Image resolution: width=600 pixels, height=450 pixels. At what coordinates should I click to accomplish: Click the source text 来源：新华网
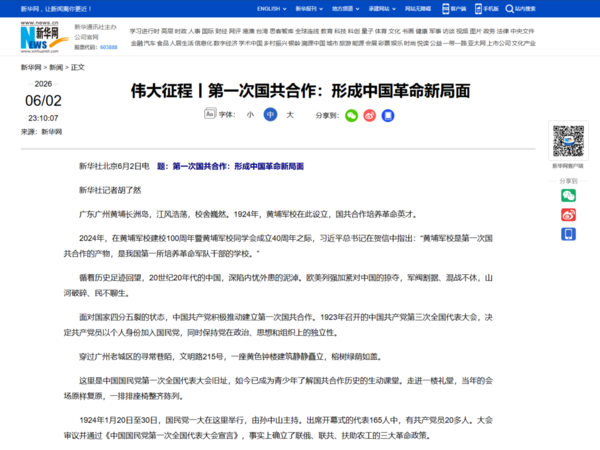click(41, 132)
